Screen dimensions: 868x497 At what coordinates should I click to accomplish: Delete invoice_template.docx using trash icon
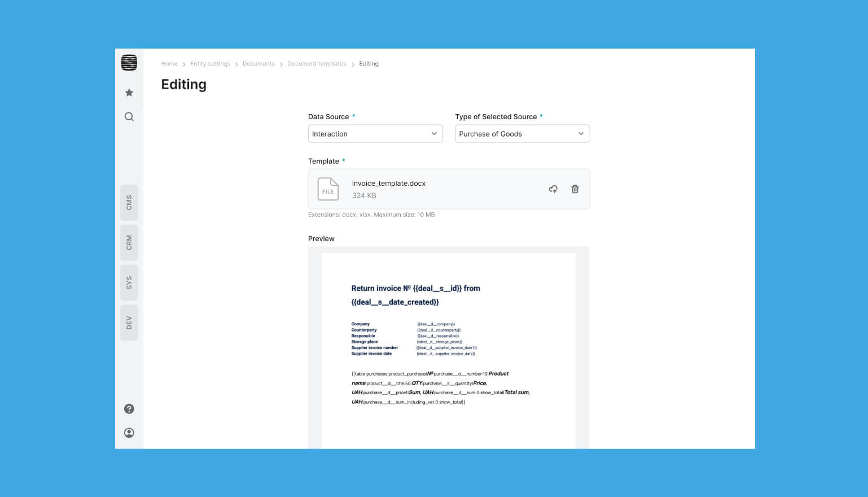pyautogui.click(x=575, y=189)
